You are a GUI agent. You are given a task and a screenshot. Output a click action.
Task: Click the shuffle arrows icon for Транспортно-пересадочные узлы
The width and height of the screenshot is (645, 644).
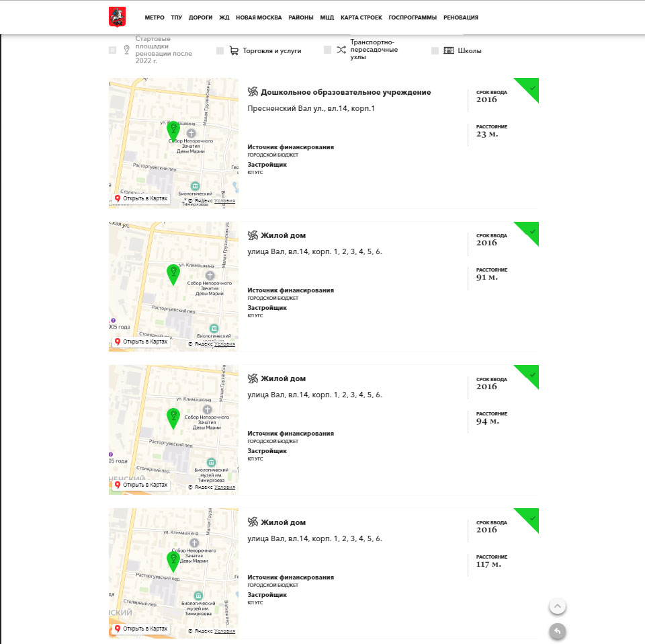tap(341, 50)
